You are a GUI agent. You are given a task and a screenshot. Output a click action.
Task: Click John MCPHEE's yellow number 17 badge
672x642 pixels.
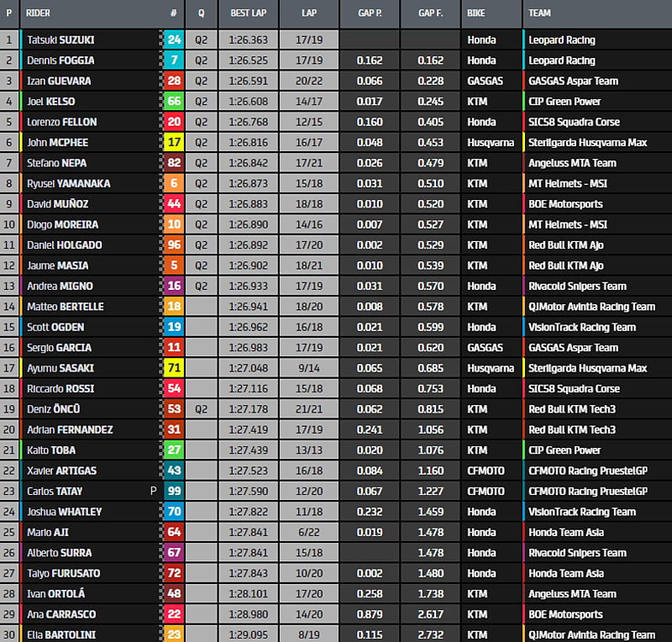tap(174, 143)
